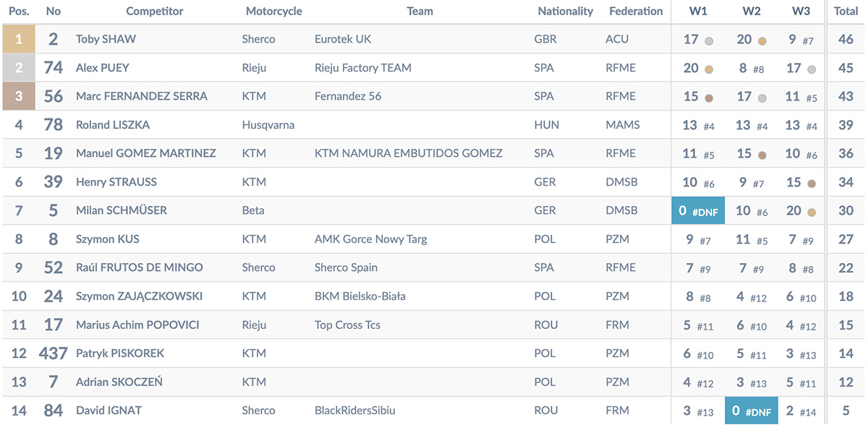
Task: Sort by the Total column header
Action: pos(846,12)
